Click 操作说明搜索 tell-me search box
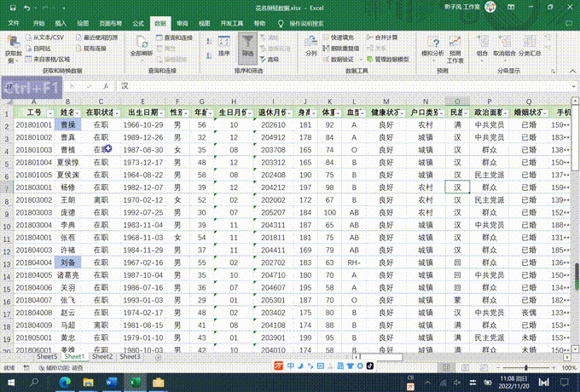Screen dimensions: 580x392 point(306,24)
